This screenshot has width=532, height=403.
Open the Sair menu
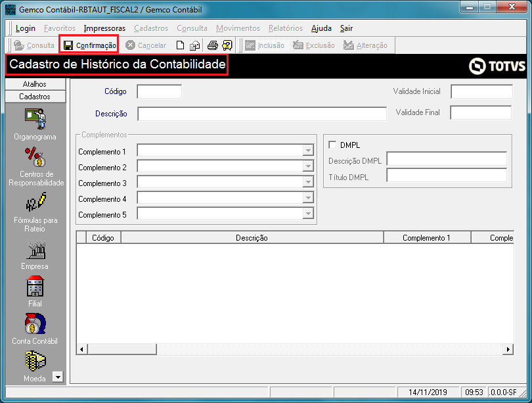(x=346, y=28)
